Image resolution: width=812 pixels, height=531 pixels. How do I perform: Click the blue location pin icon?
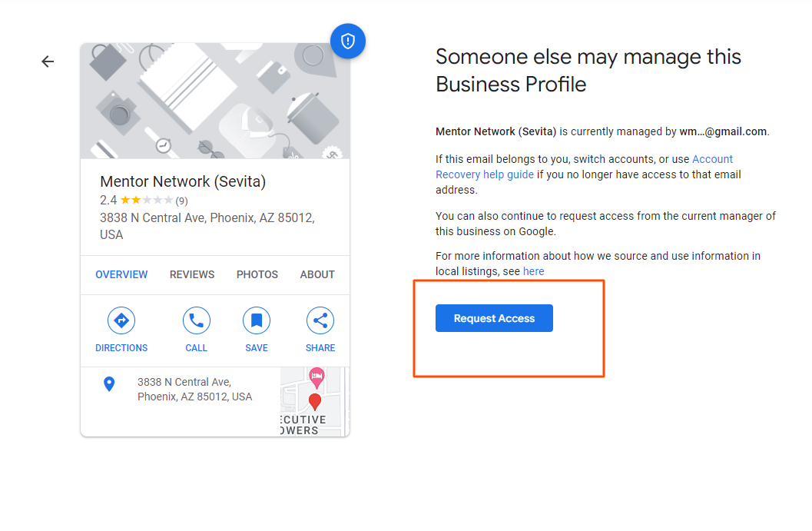[109, 384]
